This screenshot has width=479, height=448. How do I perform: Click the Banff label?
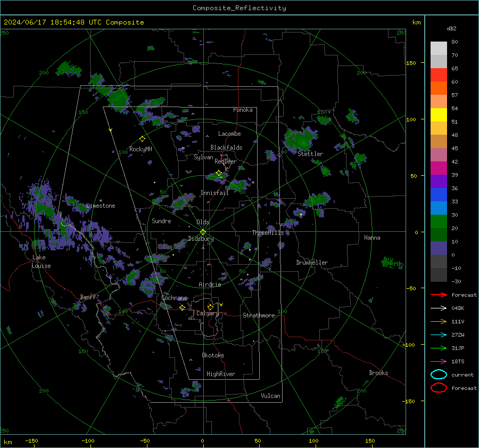tap(88, 297)
